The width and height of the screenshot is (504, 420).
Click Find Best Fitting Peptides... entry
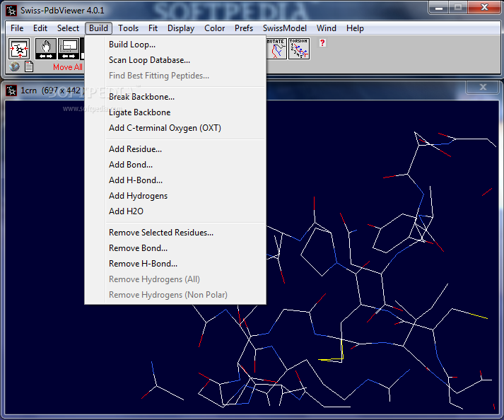pyautogui.click(x=175, y=76)
